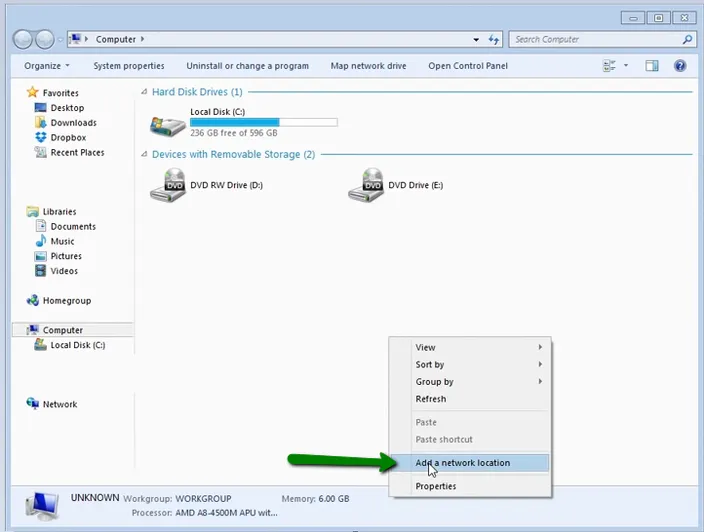704x532 pixels.
Task: Click Open Control Panel
Action: coord(468,66)
